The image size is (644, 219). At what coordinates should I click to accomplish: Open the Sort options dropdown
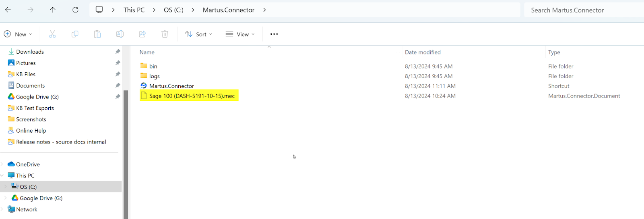tap(199, 34)
